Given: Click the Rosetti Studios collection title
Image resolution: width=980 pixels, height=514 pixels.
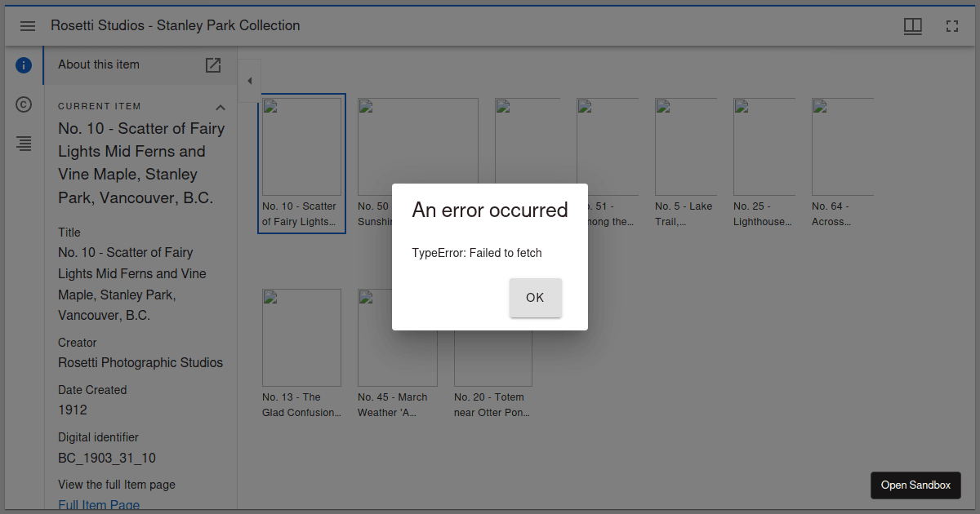Looking at the screenshot, I should 176,26.
